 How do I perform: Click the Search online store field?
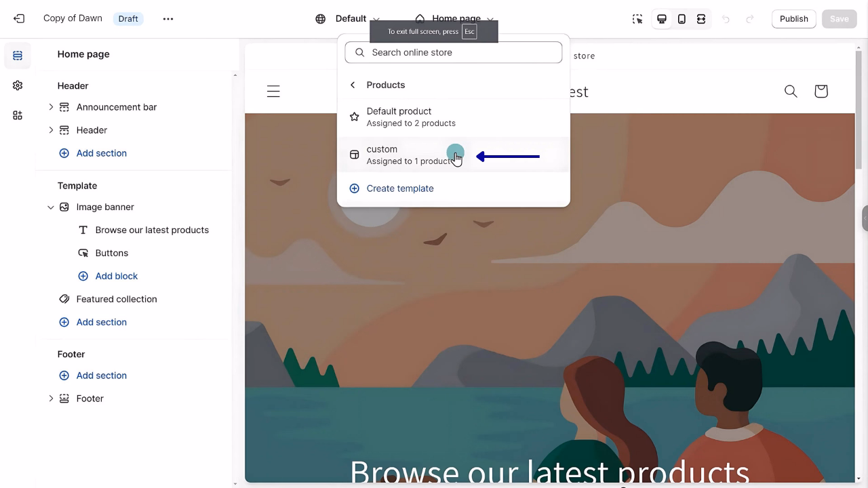(x=454, y=52)
